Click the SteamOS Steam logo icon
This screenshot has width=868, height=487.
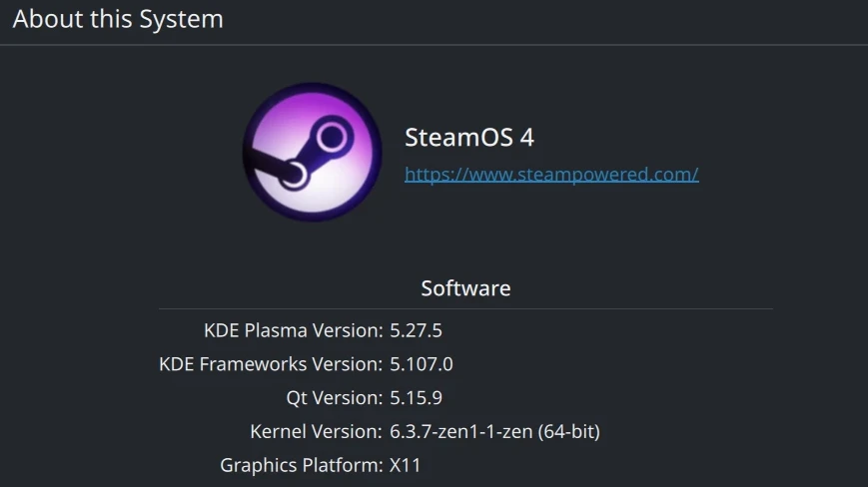312,152
